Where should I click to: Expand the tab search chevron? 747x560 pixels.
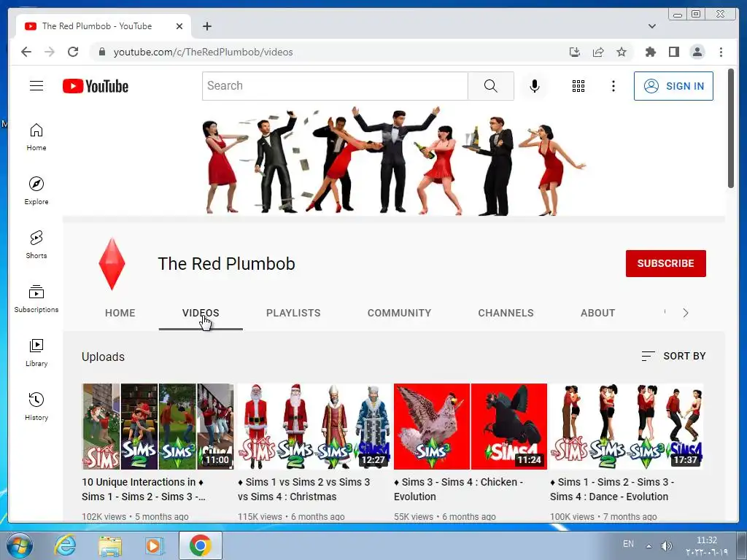[652, 26]
